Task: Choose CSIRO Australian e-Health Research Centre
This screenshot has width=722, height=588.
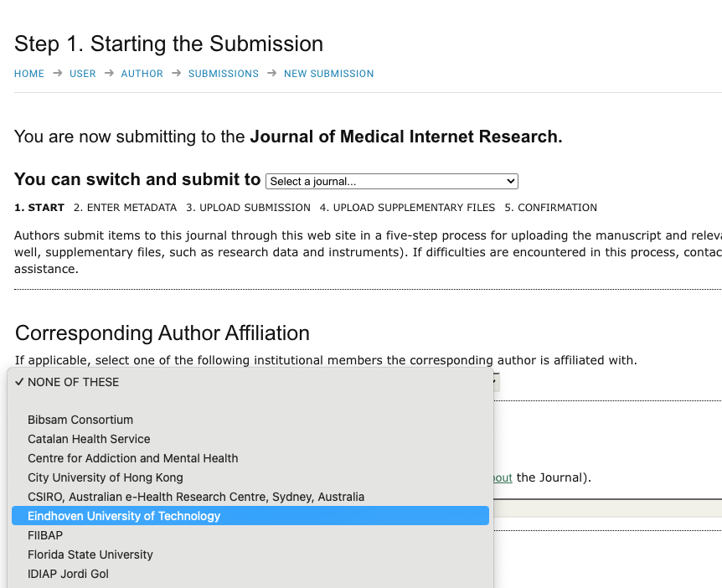Action: (x=195, y=497)
